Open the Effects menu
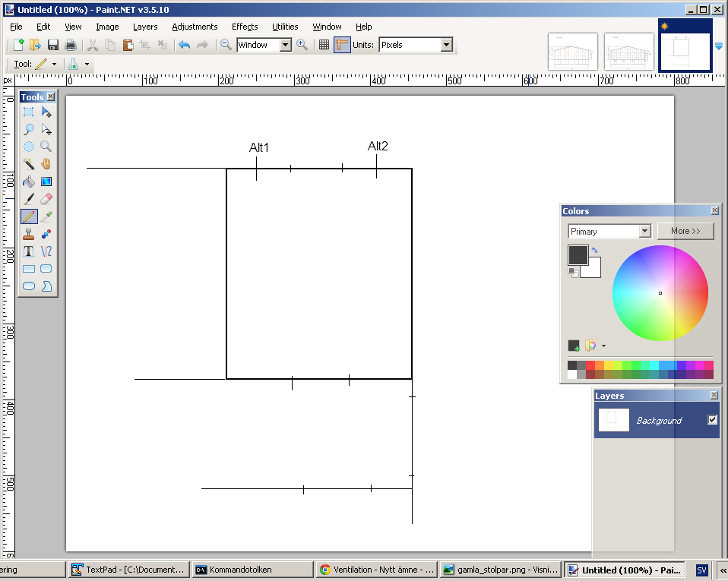 click(x=245, y=27)
